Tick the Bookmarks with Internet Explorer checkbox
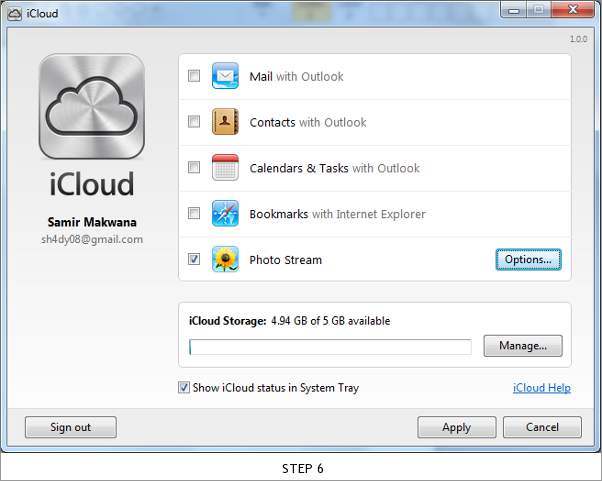Screen dimensions: 602x481 point(194,213)
